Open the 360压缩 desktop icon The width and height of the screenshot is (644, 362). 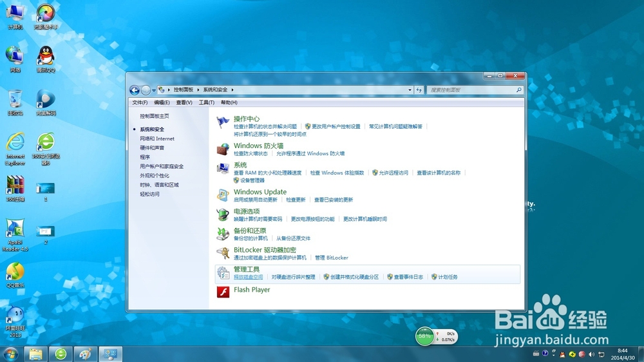pos(15,189)
